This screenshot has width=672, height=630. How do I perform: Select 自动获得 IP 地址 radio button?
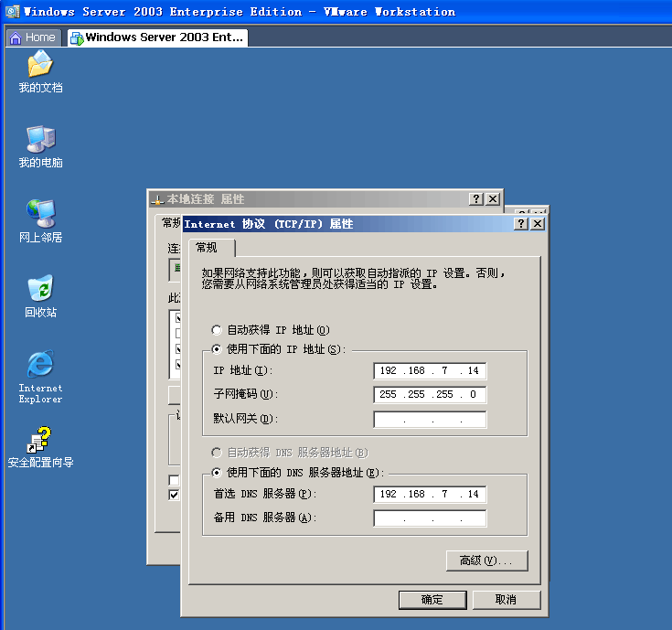point(217,330)
